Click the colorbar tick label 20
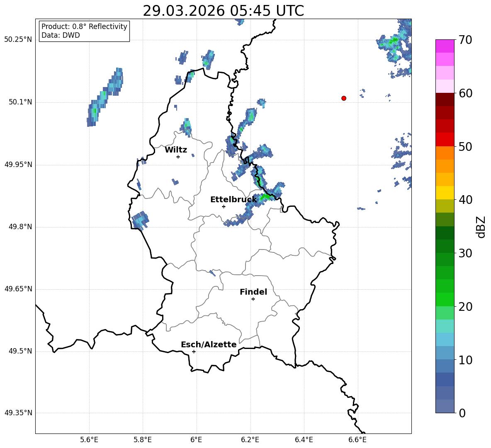 [x=465, y=307]
